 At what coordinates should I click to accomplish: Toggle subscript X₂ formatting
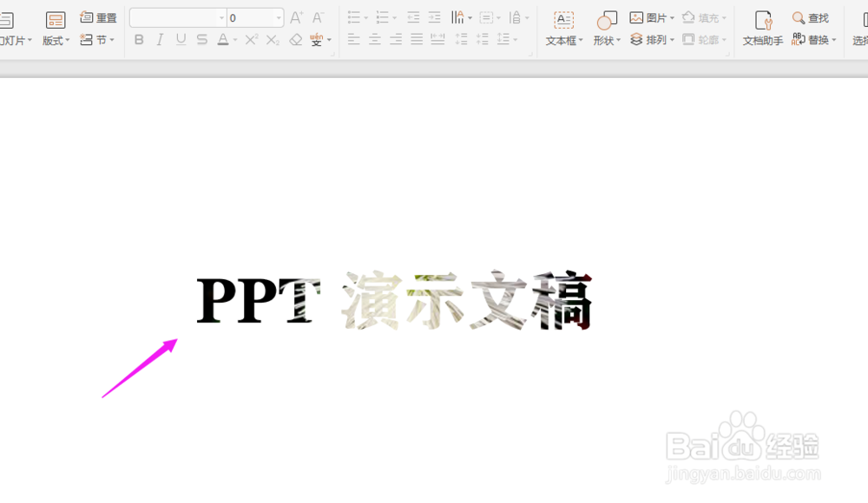(x=273, y=40)
